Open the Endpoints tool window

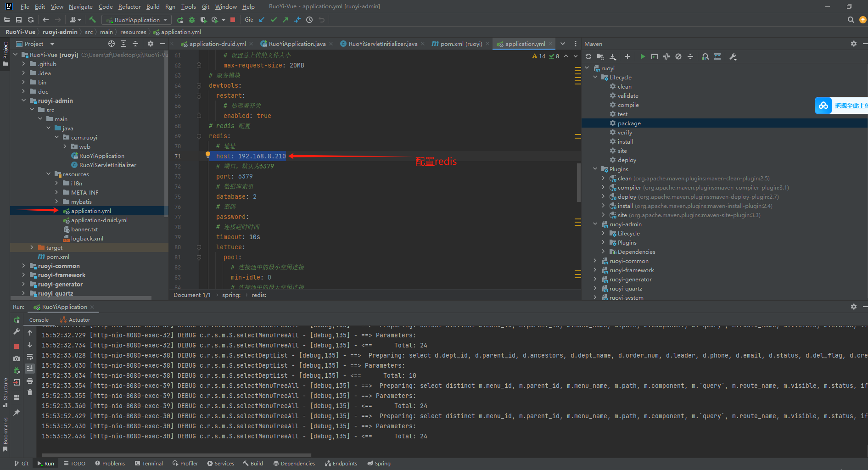(341, 464)
